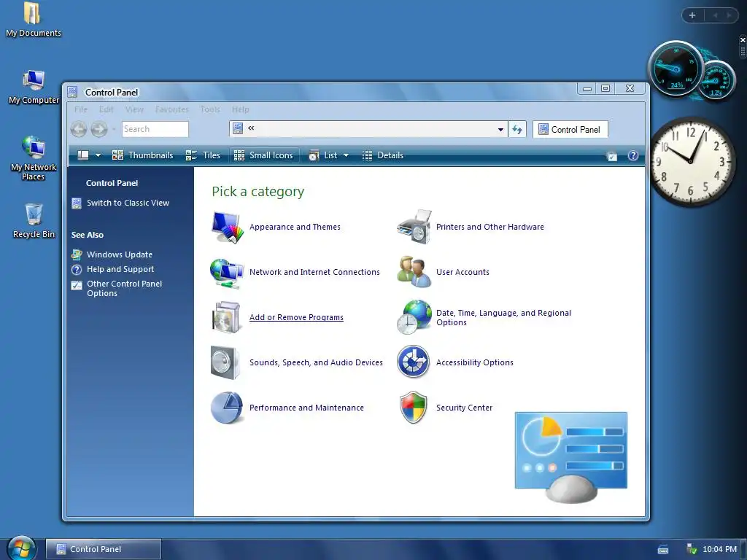Switch to Details view
Image resolution: width=747 pixels, height=560 pixels.
383,155
